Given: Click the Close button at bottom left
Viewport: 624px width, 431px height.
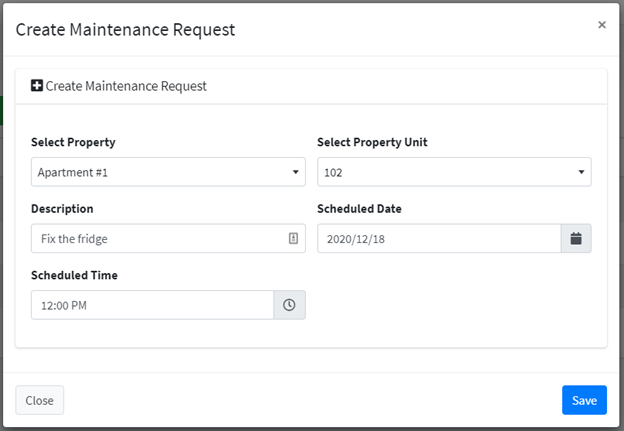Looking at the screenshot, I should point(39,400).
